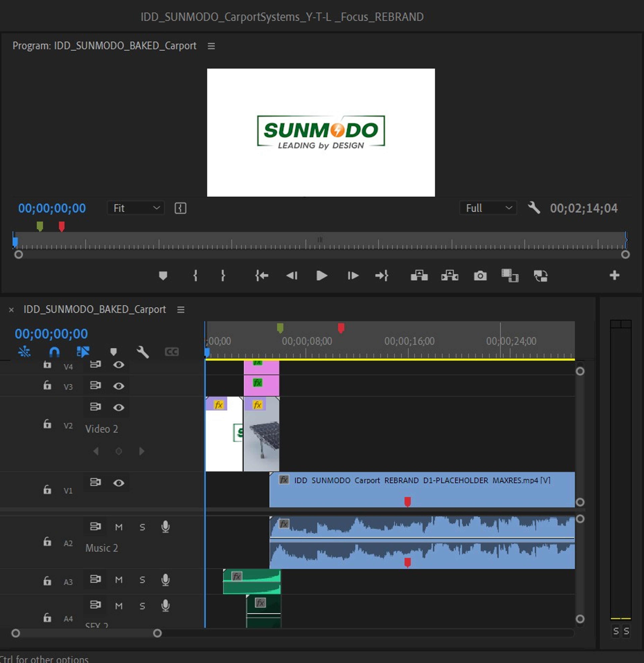Select the D1-PLACEHOLDER_MAXRES.mp4 video clip
644x663 pixels.
click(x=422, y=490)
